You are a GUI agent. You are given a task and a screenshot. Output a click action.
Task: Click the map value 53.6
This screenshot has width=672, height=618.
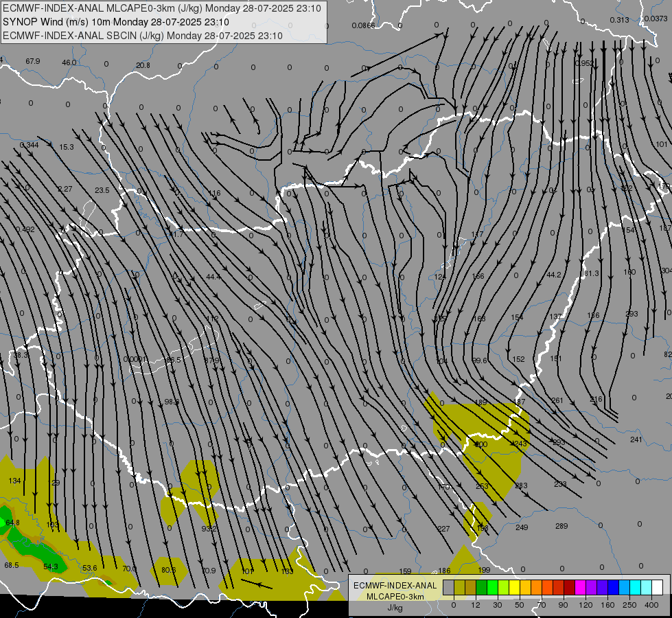coord(89,569)
